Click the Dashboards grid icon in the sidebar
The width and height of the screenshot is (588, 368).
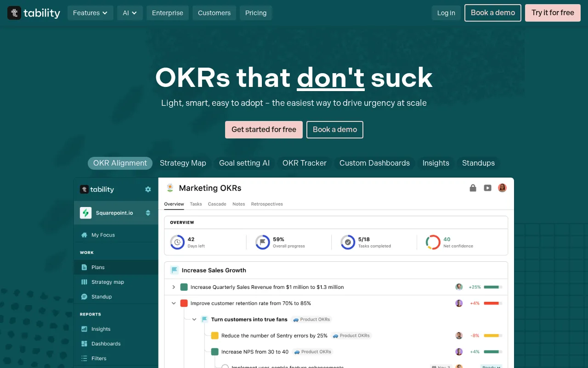click(x=84, y=344)
